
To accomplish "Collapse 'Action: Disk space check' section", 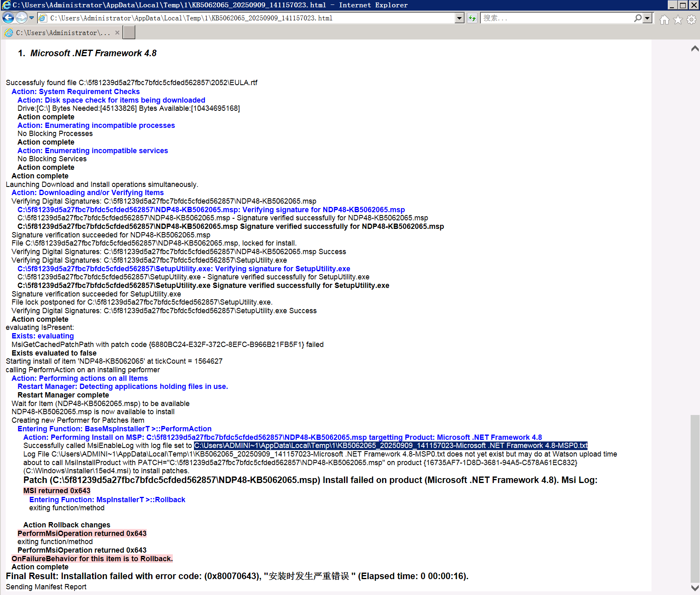I will point(111,100).
